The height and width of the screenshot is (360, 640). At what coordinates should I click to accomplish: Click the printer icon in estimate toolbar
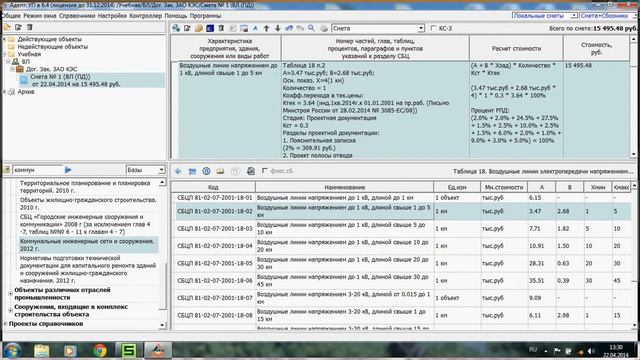pos(324,28)
